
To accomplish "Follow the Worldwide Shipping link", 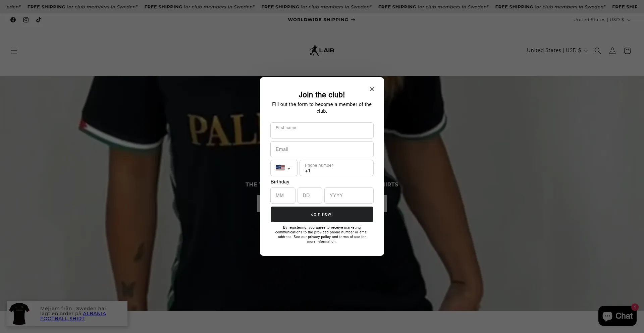I will [322, 20].
